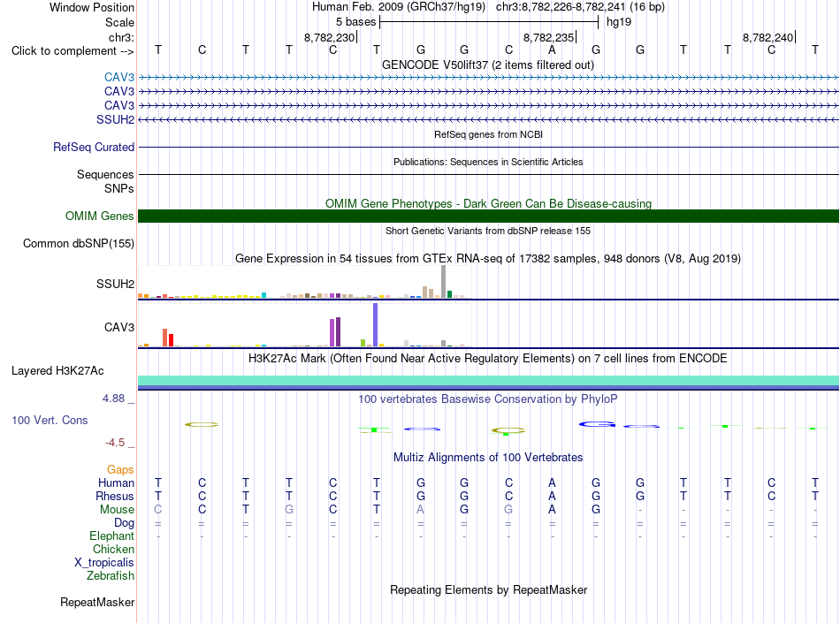Click the RepeatMasker track label
The width and height of the screenshot is (840, 623).
coord(97,603)
